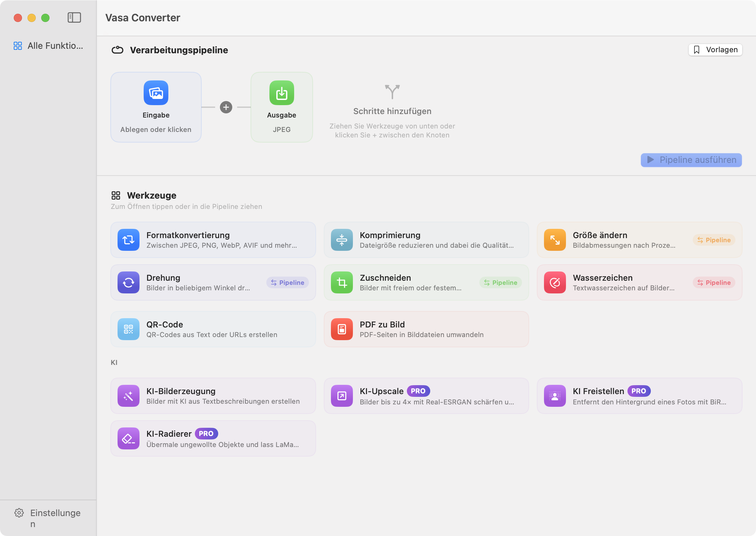Click the Werkzeuge grid icon
Screen dimensions: 756x536
pos(116,196)
